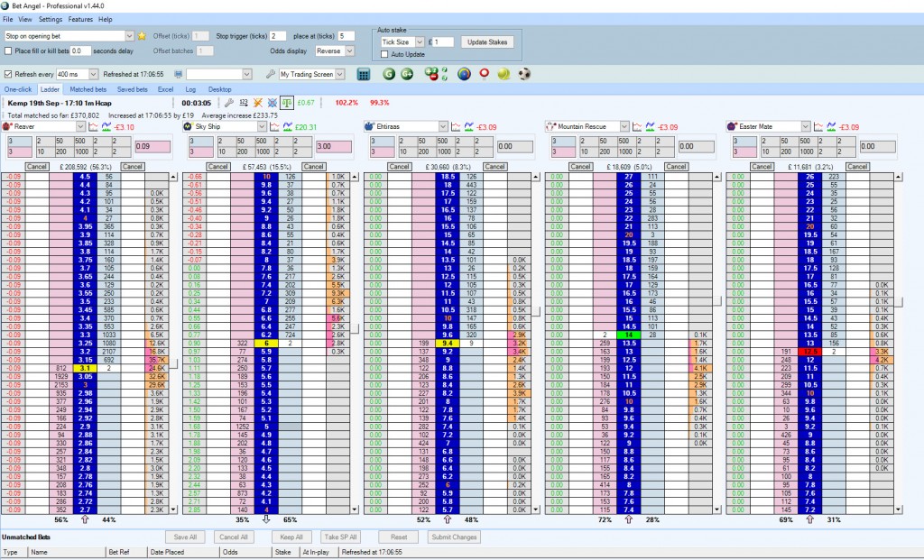Open the Features menu
Viewport: 924px width, 560px height.
(x=80, y=20)
